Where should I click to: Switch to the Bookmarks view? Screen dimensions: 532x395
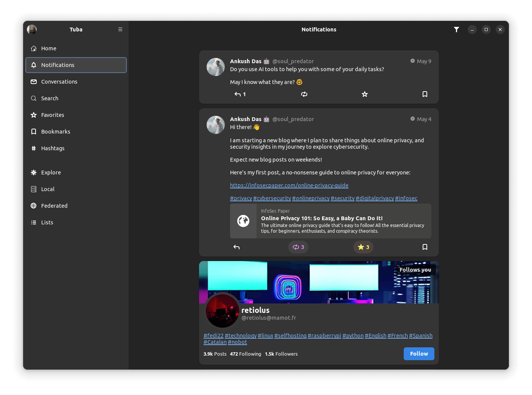56,131
